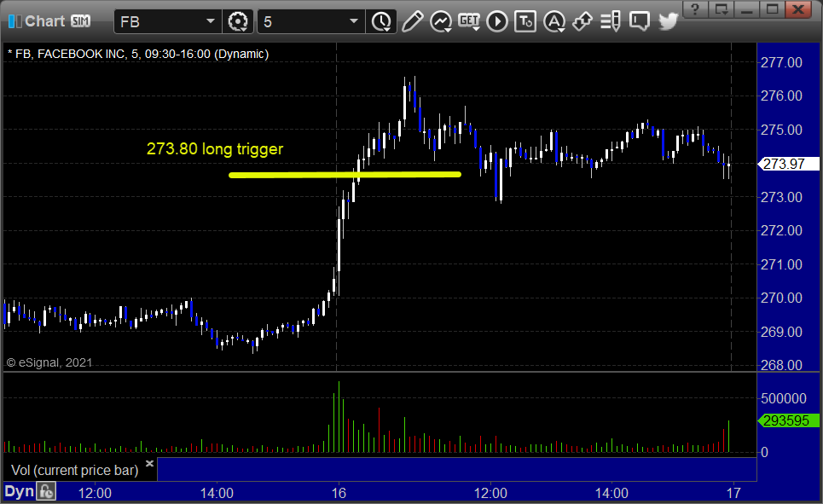Minimize the chart window
The width and height of the screenshot is (823, 504).
tap(747, 9)
